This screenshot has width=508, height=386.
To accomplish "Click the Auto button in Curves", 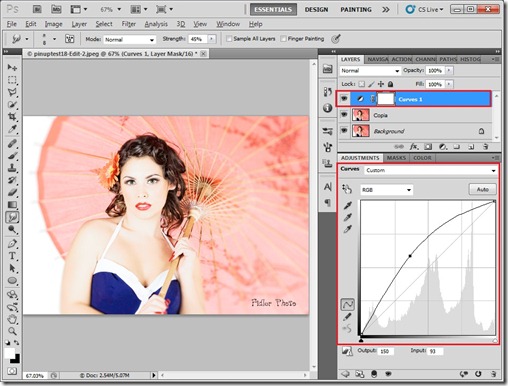I will [x=483, y=189].
